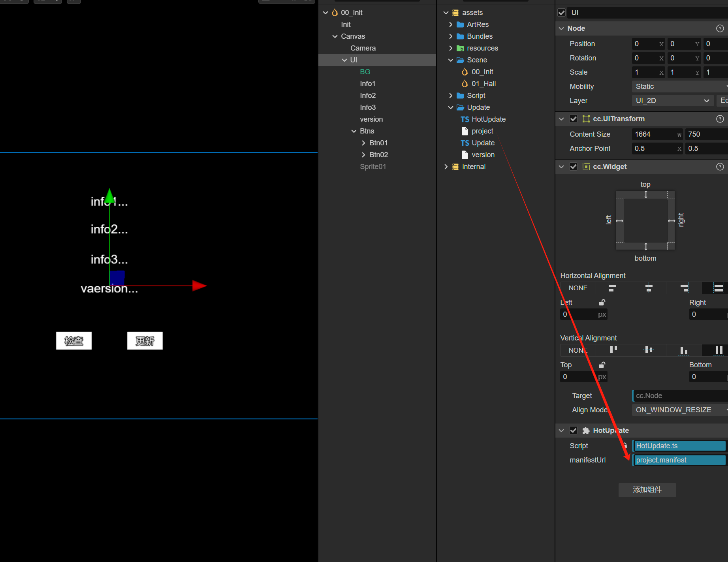Toggle the lock icon next to Top
The height and width of the screenshot is (562, 728).
click(x=602, y=365)
